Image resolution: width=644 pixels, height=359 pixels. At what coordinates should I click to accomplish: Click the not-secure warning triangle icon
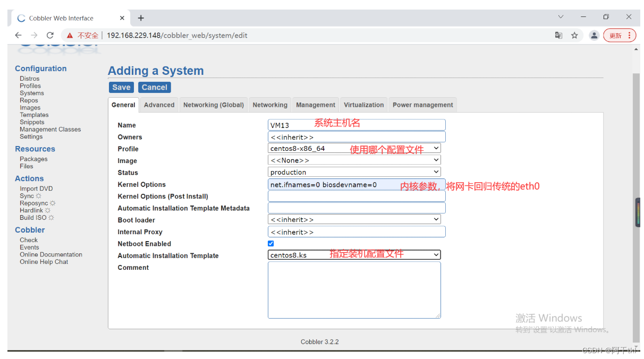point(70,36)
